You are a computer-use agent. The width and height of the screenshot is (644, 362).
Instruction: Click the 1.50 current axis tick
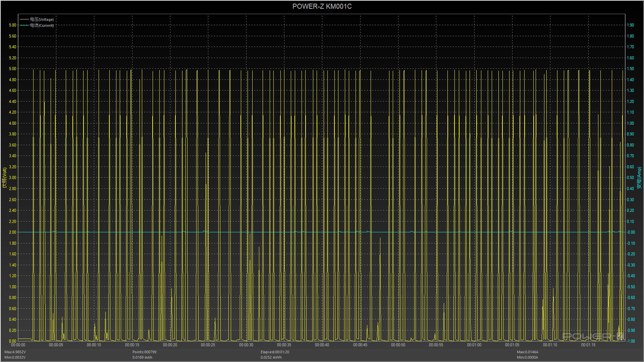click(631, 69)
